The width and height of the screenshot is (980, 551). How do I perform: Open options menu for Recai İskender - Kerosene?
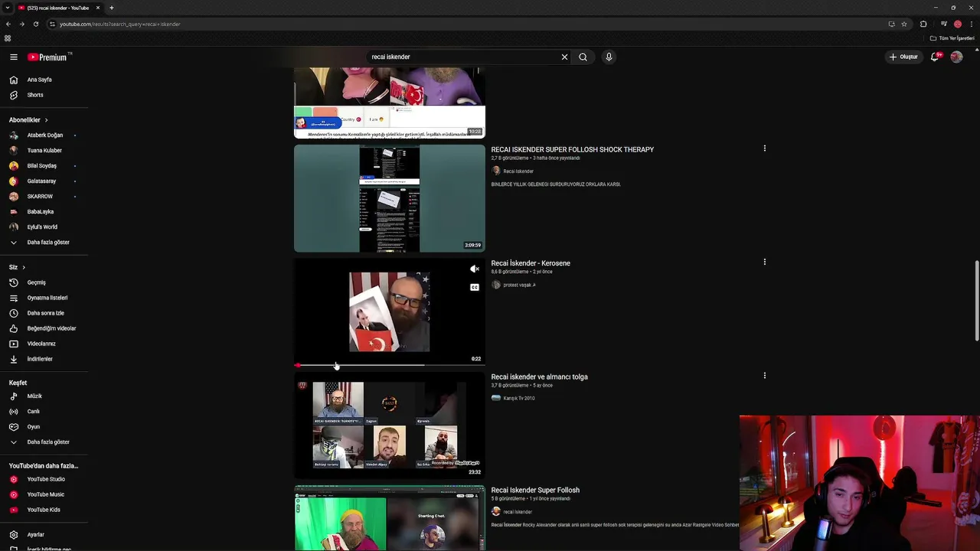764,262
